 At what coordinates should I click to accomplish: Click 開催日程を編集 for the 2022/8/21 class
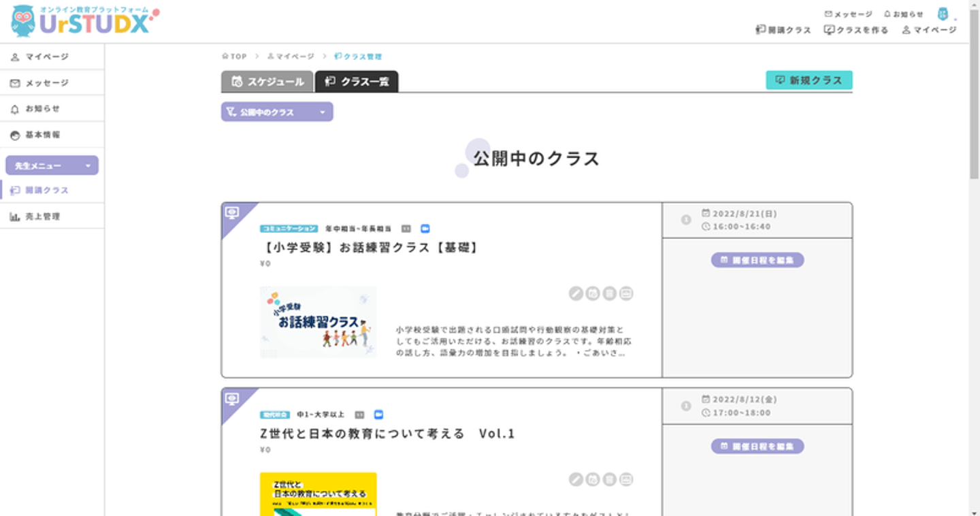tap(757, 260)
